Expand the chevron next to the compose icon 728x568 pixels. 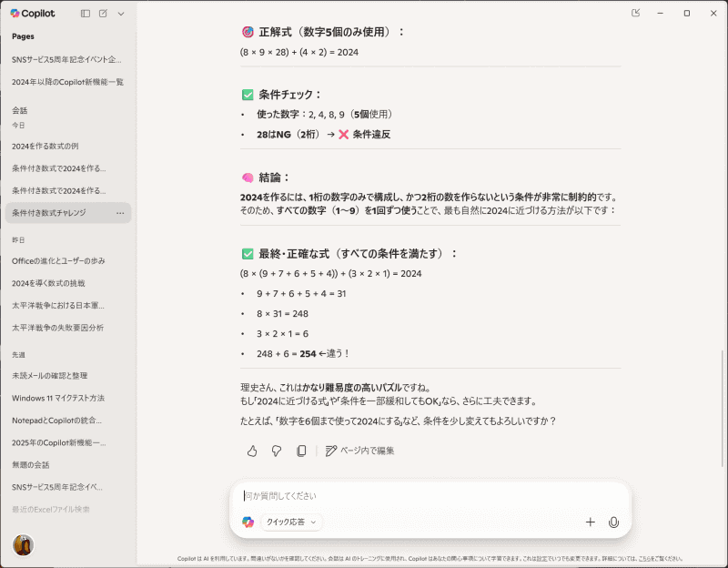[122, 14]
